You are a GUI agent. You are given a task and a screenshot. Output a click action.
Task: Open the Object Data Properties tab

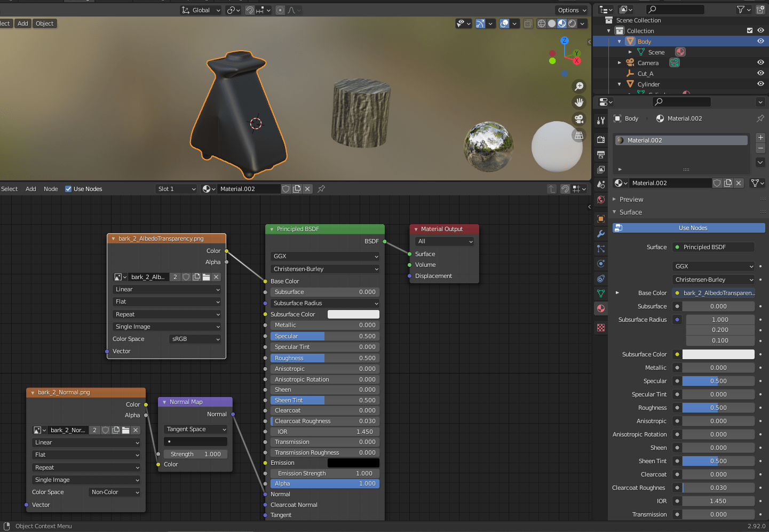point(601,293)
